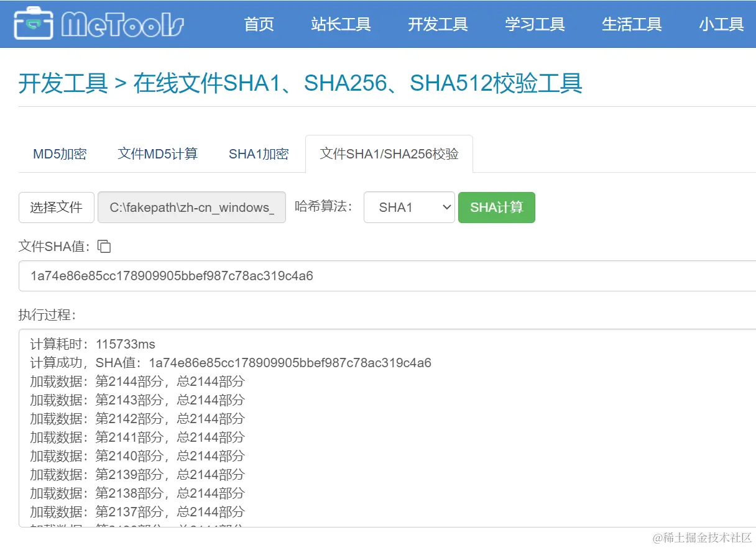756x548 pixels.
Task: Switch to the SHA1加密 tab
Action: point(259,153)
